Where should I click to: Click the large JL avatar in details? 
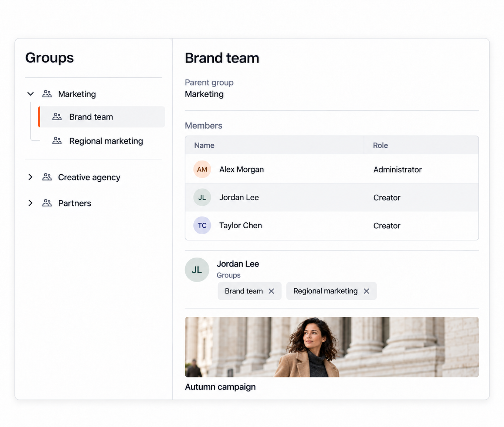pos(197,270)
